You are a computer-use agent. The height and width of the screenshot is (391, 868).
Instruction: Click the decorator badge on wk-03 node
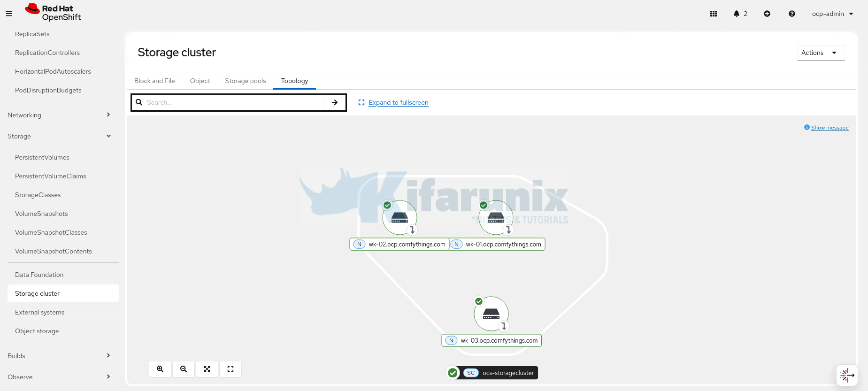[504, 326]
